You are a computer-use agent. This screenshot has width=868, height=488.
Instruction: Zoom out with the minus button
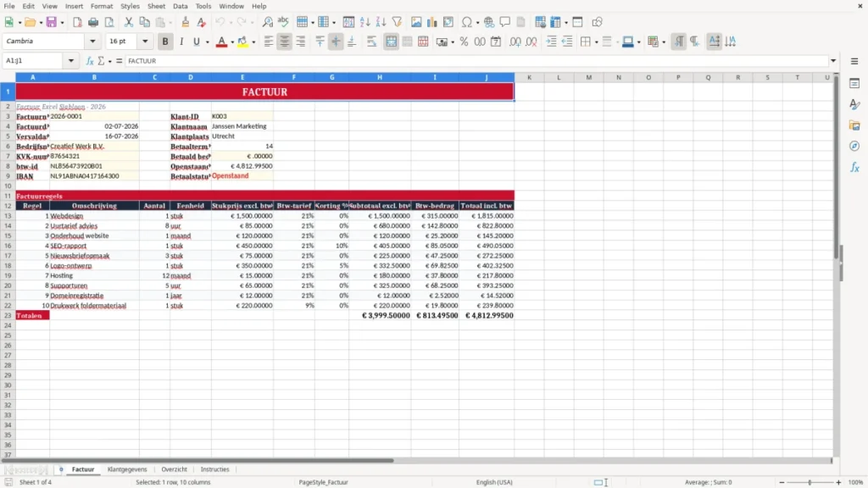(x=782, y=482)
